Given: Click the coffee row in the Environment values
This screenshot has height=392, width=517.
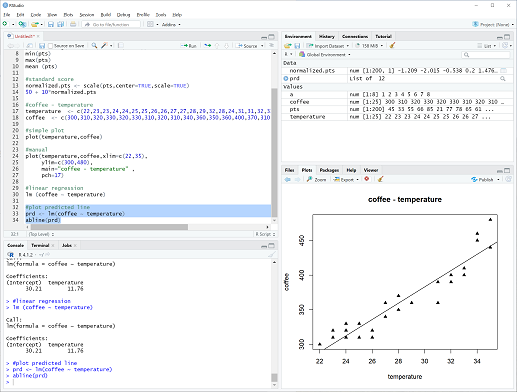Looking at the screenshot, I should tap(397, 102).
